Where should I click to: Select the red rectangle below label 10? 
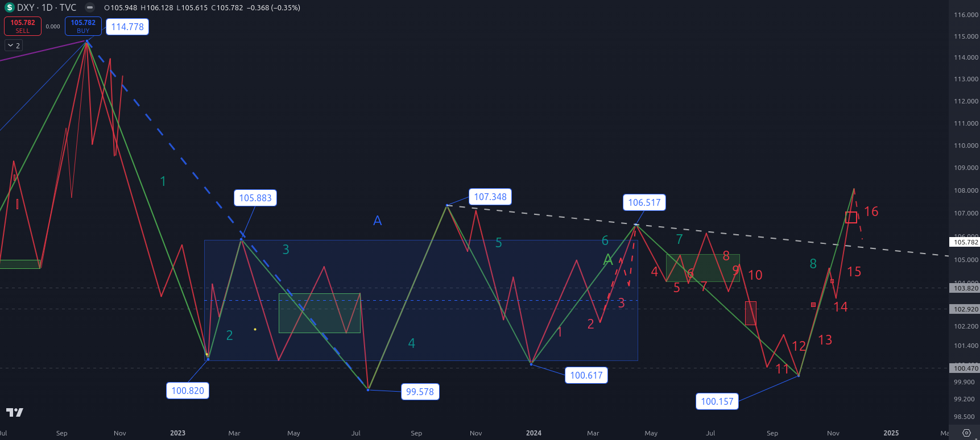pyautogui.click(x=751, y=313)
